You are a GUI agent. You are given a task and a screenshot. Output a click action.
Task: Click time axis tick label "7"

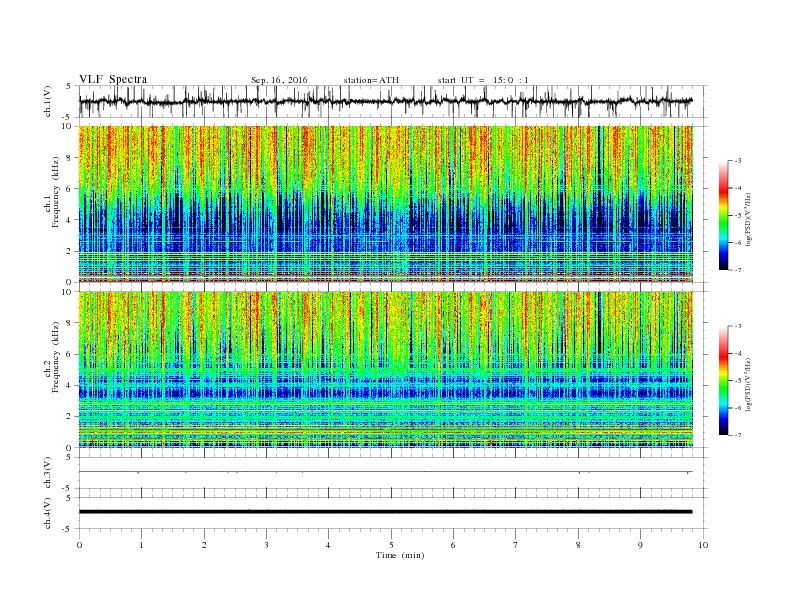[516, 545]
